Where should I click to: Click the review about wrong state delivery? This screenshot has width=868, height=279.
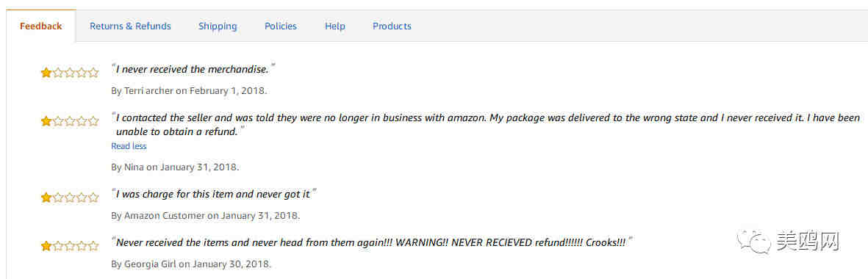(486, 125)
